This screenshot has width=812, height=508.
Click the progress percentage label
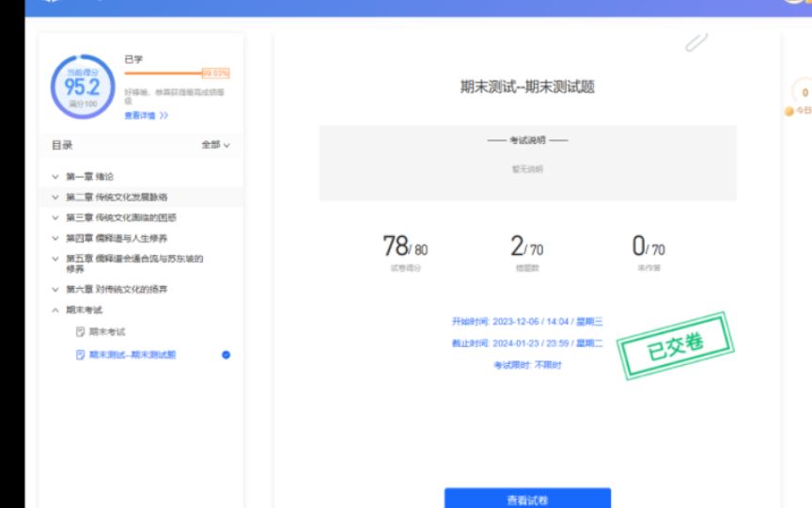point(215,73)
